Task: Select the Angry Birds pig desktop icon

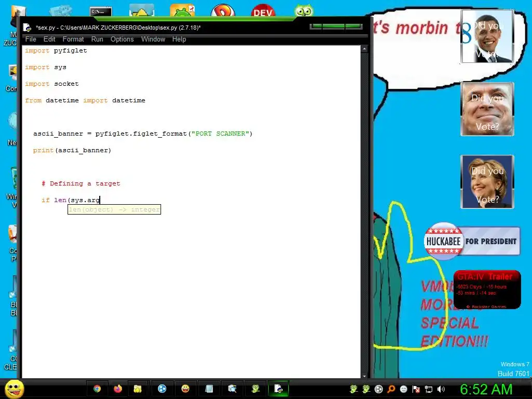Action: (x=182, y=10)
